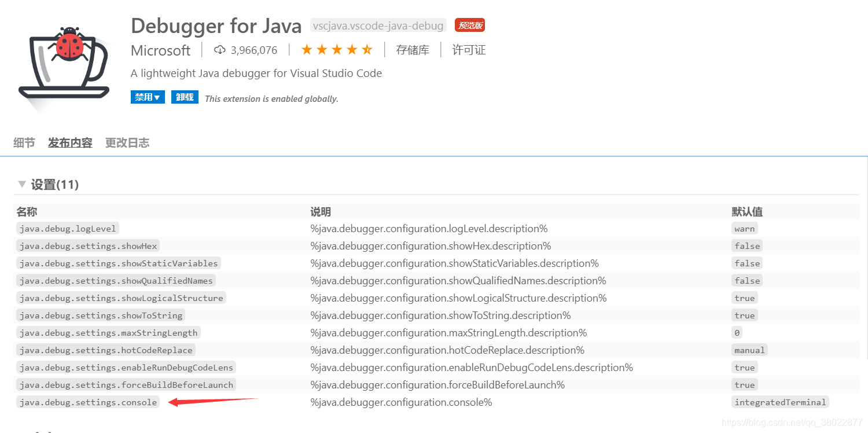The image size is (868, 433).
Task: Select java.debug.logLevel setting name
Action: pyautogui.click(x=68, y=229)
